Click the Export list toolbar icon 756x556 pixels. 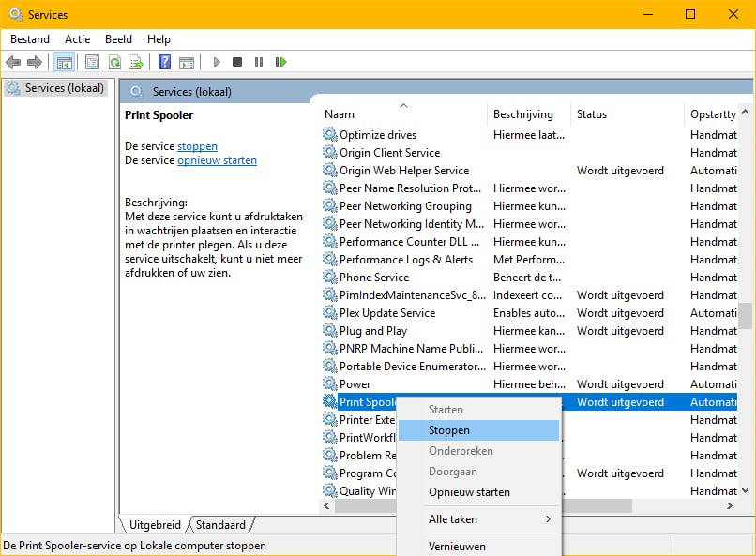point(136,62)
